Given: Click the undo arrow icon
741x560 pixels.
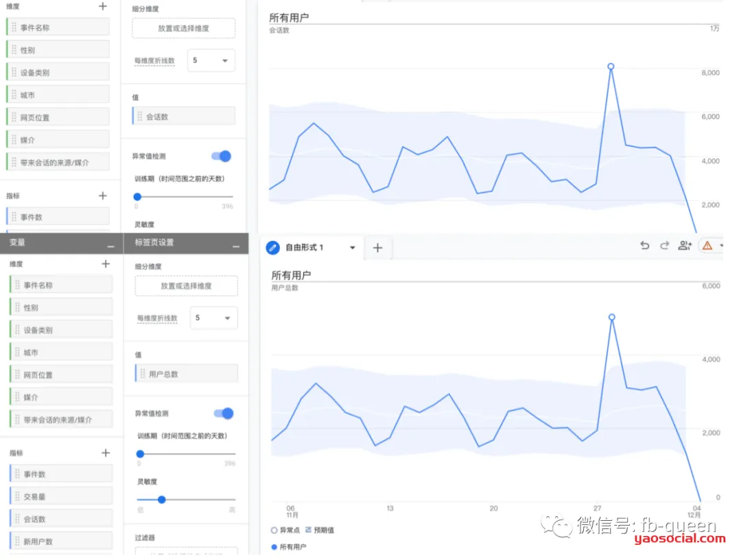Looking at the screenshot, I should pos(644,245).
